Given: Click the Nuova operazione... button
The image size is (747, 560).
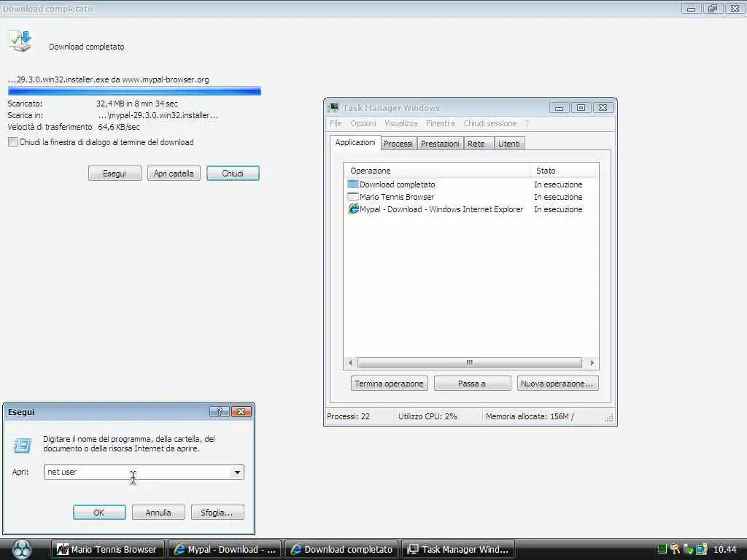Looking at the screenshot, I should tap(557, 384).
